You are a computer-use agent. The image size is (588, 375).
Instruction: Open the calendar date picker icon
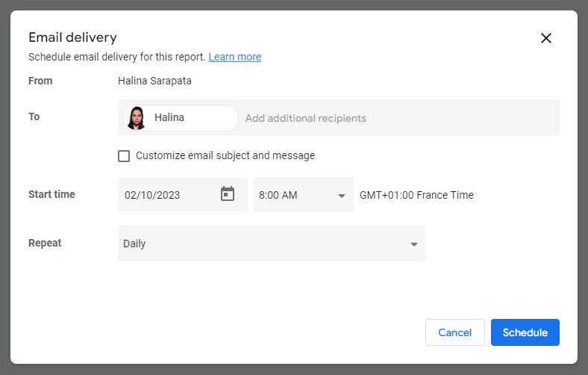pos(228,194)
